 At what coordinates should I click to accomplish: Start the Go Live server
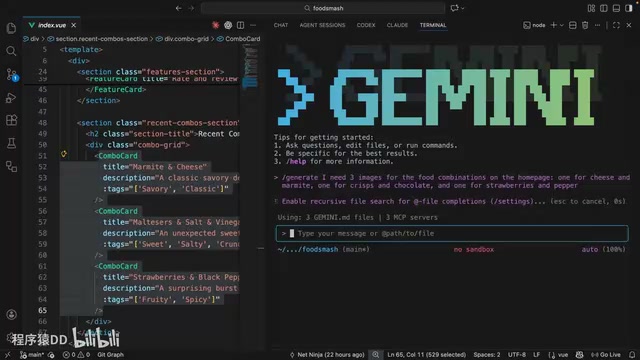pyautogui.click(x=606, y=355)
